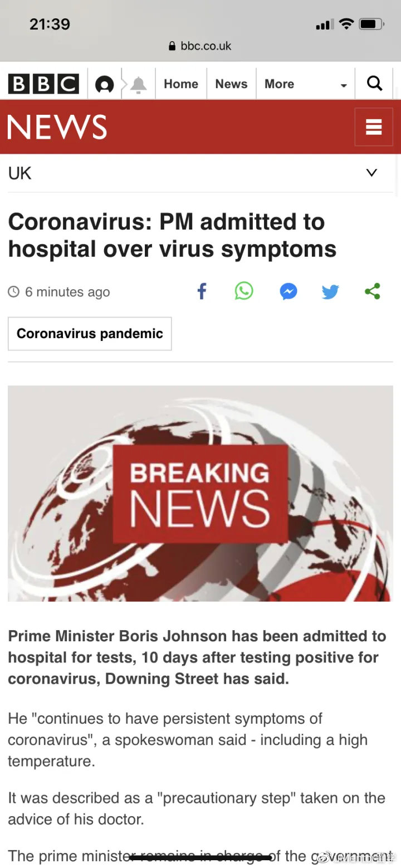Screen dimensions: 401x868
Task: Open the green share options icon
Action: (373, 291)
